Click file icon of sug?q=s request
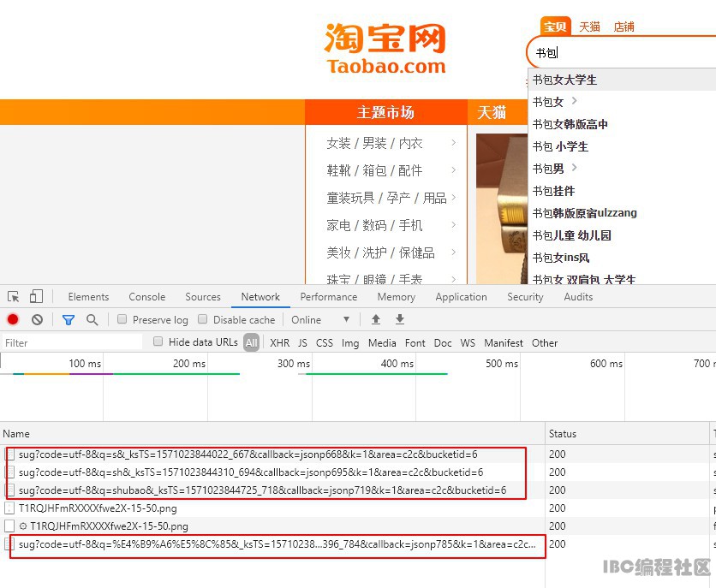Image resolution: width=716 pixels, height=588 pixels. coord(9,454)
